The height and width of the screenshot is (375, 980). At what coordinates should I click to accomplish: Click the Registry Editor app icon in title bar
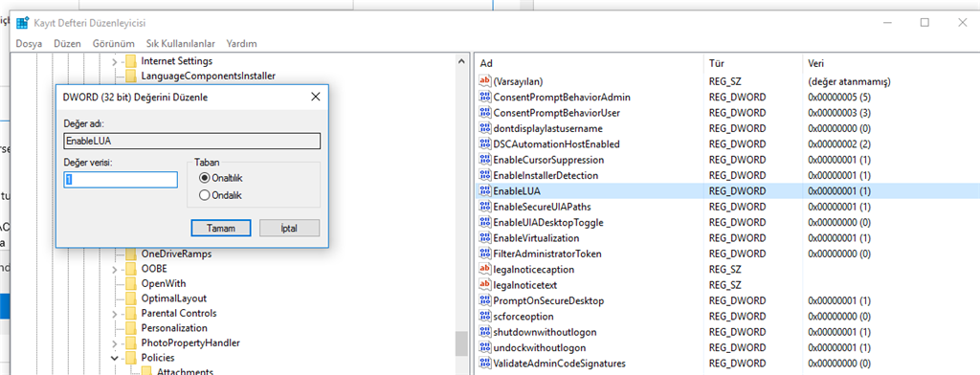[x=23, y=23]
